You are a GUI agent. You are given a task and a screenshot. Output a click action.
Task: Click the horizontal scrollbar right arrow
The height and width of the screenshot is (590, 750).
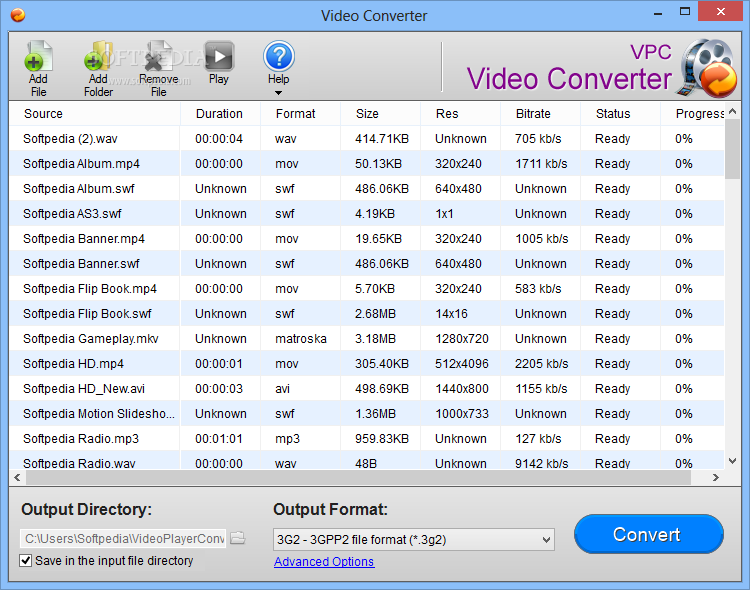tap(716, 477)
